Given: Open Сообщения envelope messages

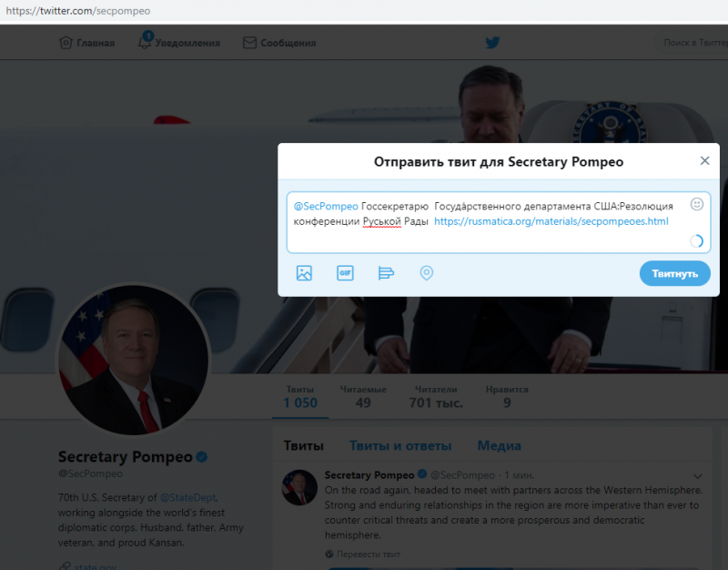Looking at the screenshot, I should (x=279, y=43).
